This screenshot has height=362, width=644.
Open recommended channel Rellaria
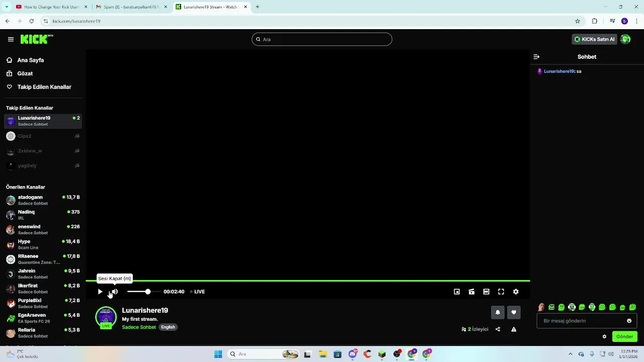(43, 333)
